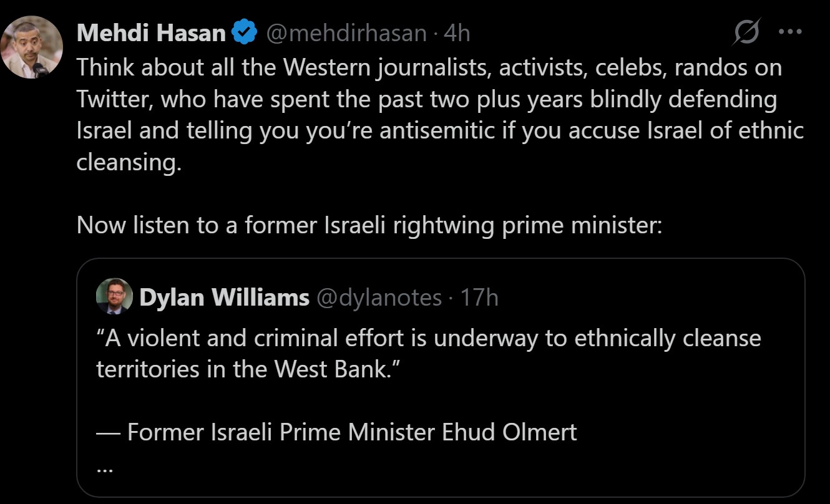Click the 'Now listen to a former' line
The width and height of the screenshot is (830, 504).
[x=368, y=225]
